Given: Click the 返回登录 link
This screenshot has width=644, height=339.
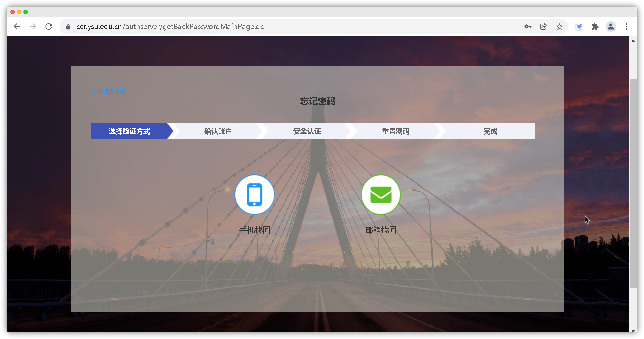Looking at the screenshot, I should point(112,91).
